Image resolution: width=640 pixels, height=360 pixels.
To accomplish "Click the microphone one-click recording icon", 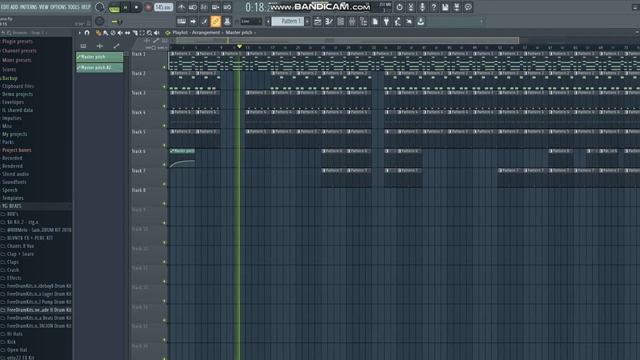I will point(422,7).
